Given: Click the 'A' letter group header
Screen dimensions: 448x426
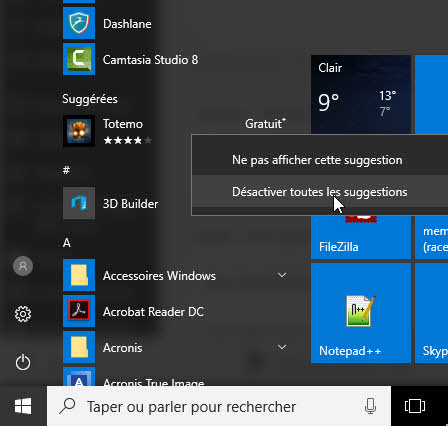Looking at the screenshot, I should click(x=67, y=242).
